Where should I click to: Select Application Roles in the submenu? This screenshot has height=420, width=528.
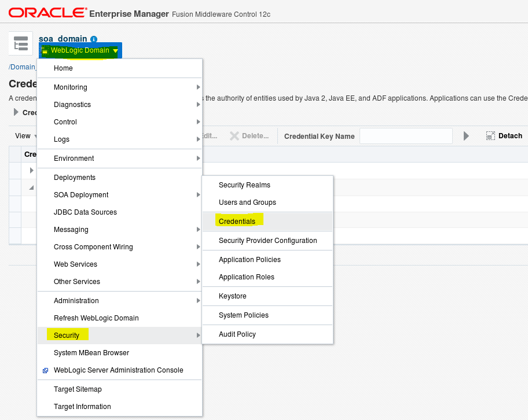(267, 277)
